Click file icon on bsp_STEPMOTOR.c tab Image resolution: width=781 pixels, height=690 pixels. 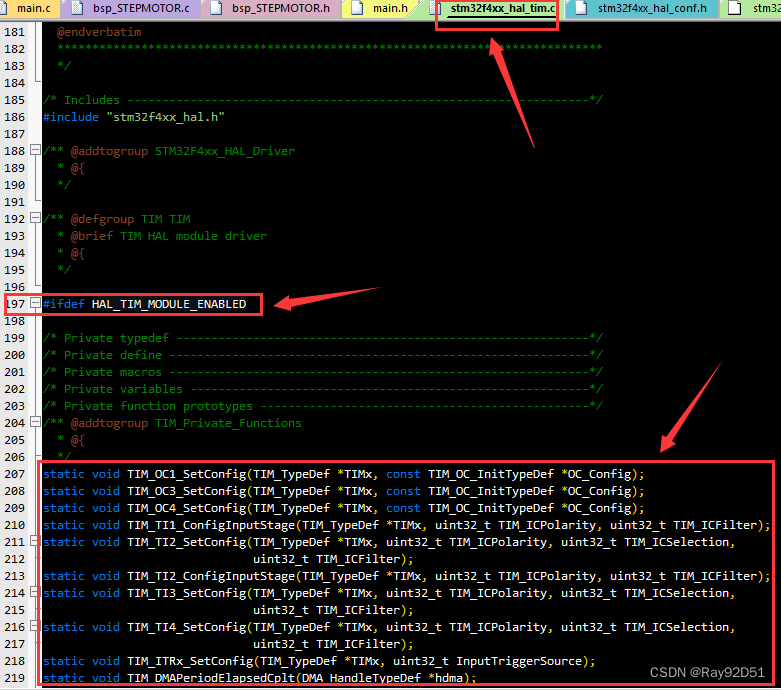(x=77, y=8)
